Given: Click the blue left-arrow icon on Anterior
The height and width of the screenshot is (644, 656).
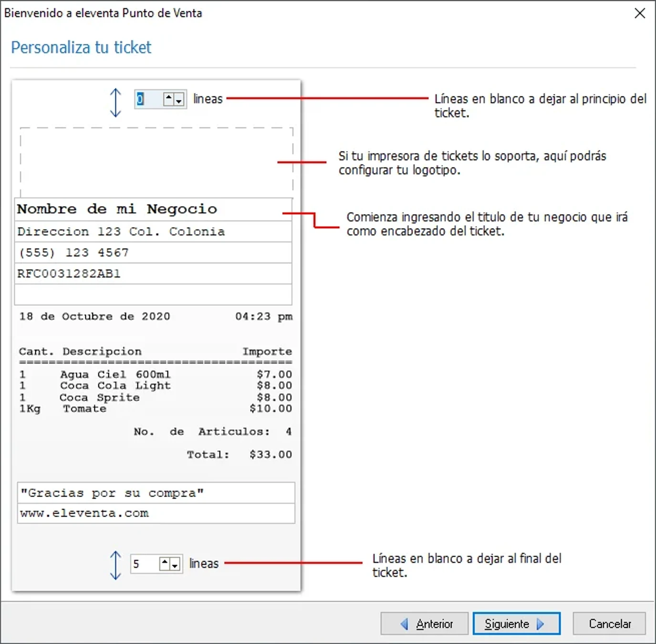Looking at the screenshot, I should 405,623.
